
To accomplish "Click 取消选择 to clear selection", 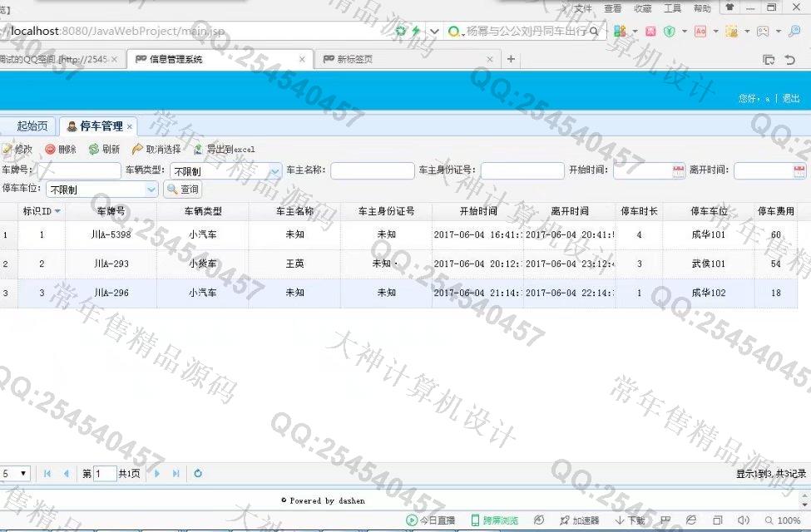I will coord(156,150).
